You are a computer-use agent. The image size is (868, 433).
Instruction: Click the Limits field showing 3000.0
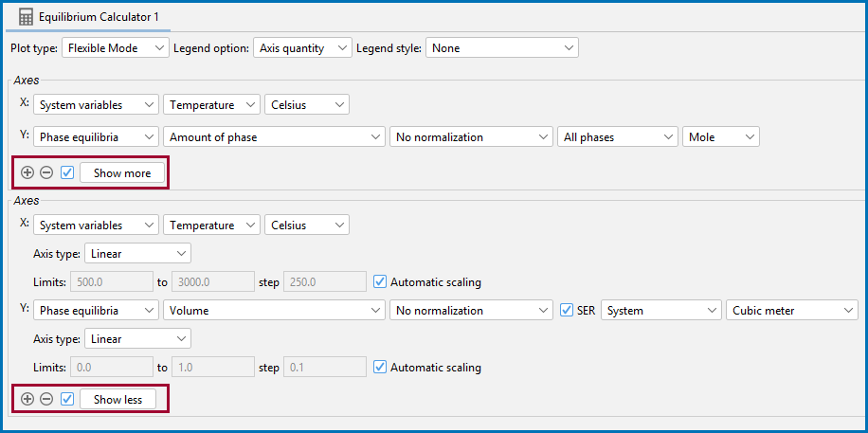[x=213, y=281]
